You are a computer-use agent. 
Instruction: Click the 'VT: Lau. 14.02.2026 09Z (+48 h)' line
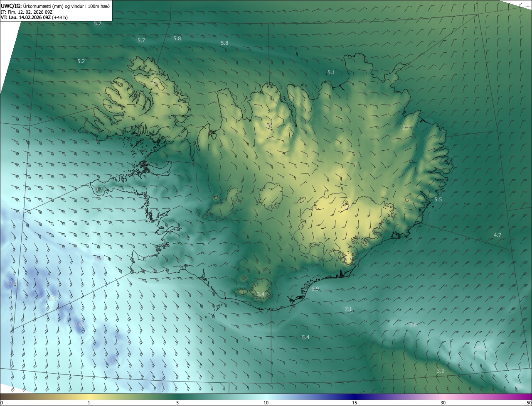tap(34, 17)
